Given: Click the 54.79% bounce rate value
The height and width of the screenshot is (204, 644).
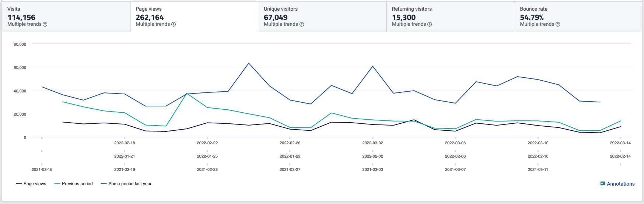Looking at the screenshot, I should (x=532, y=17).
